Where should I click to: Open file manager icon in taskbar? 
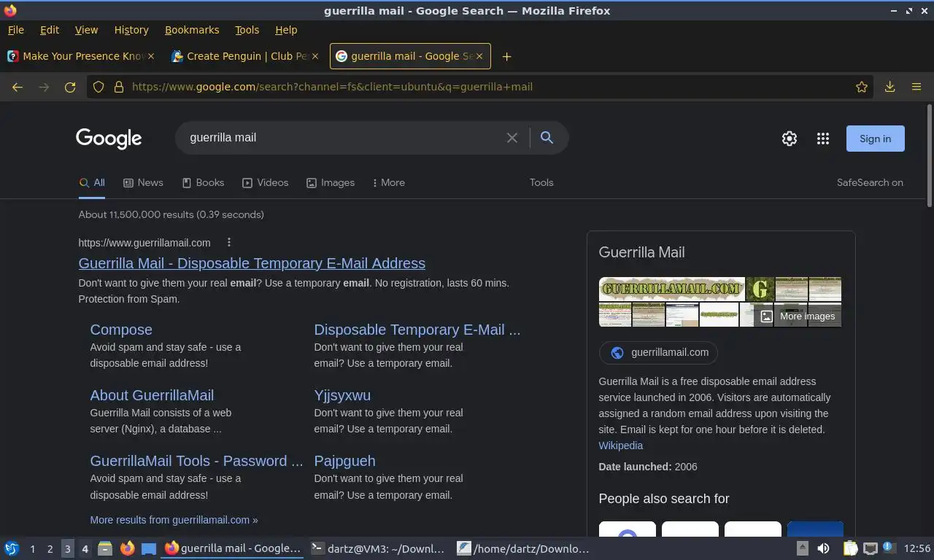tap(105, 548)
